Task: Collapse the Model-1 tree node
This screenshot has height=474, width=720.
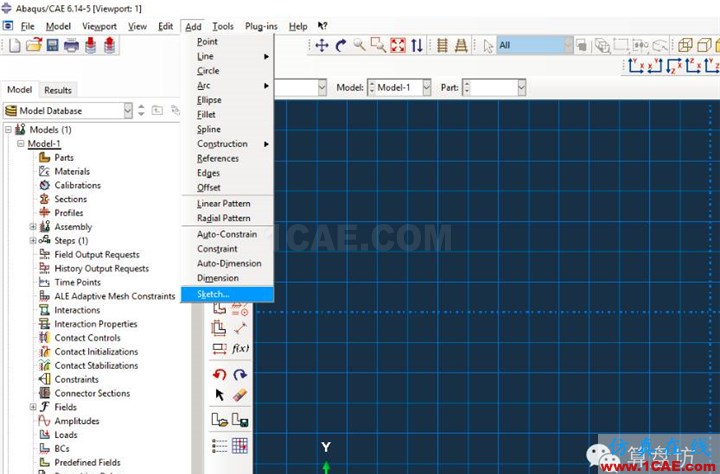Action: coord(20,143)
